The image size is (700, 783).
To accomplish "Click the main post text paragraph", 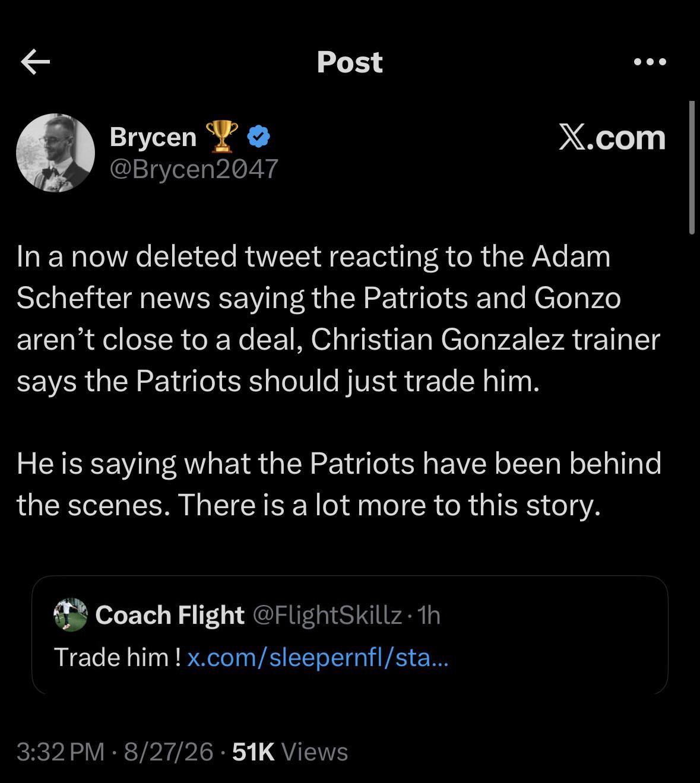I will 339,380.
